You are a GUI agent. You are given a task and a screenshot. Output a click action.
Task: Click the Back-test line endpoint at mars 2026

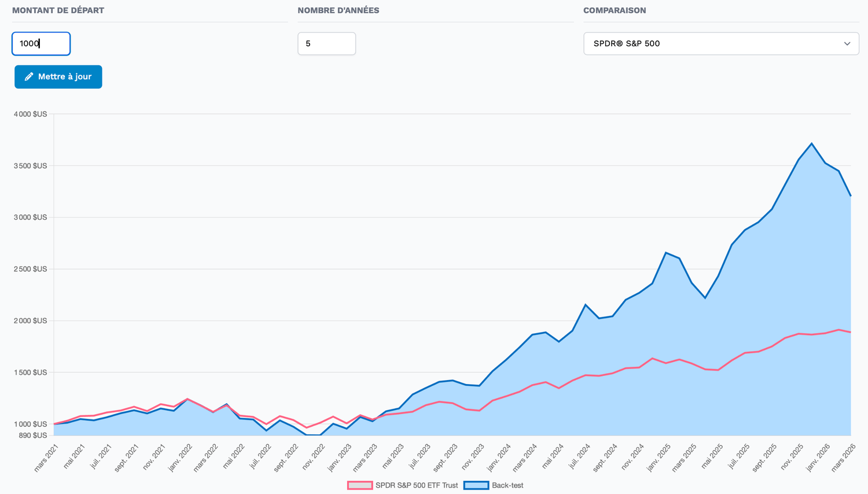[x=850, y=196]
